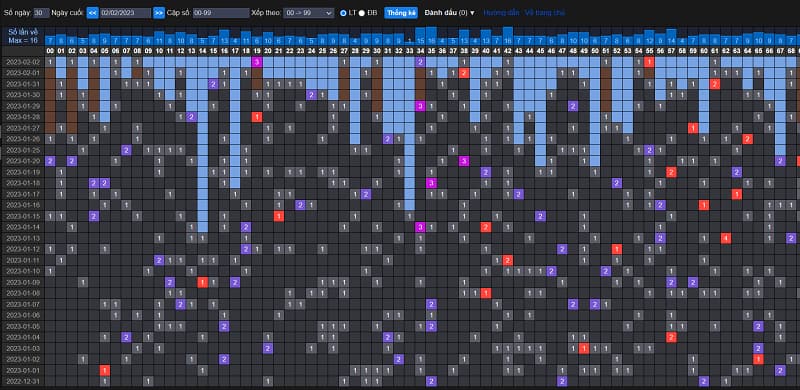Select column header 34

[420, 51]
